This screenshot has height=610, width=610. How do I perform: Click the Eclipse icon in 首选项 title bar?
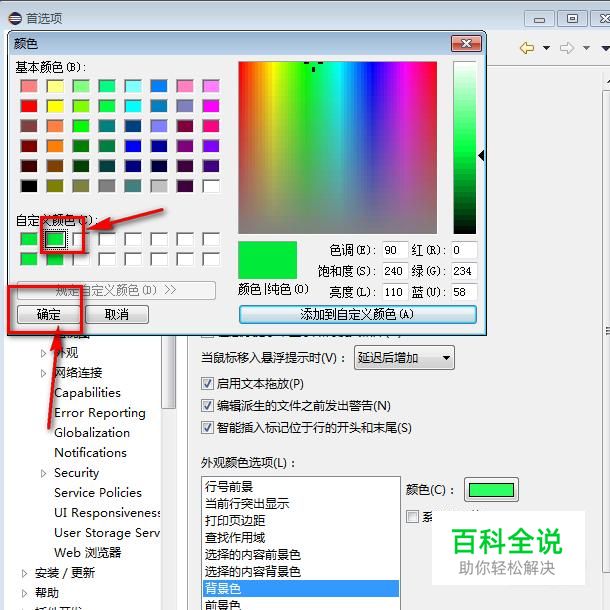[15, 18]
